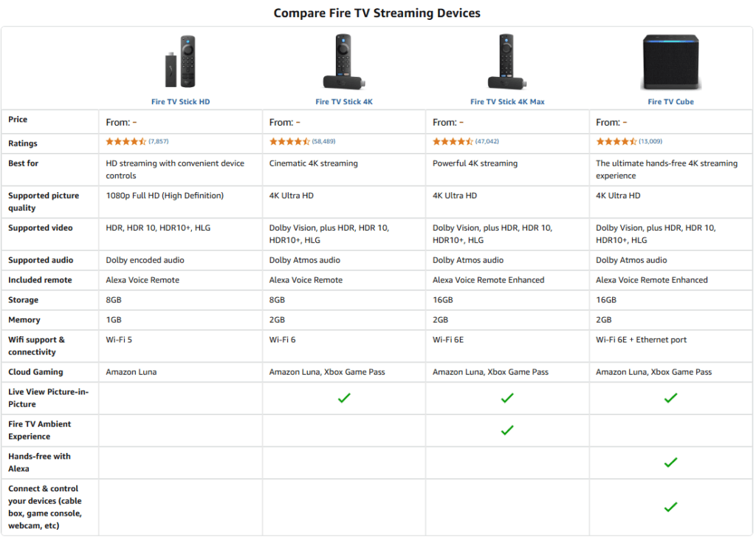Open the Fire TV Cube link

pyautogui.click(x=670, y=102)
